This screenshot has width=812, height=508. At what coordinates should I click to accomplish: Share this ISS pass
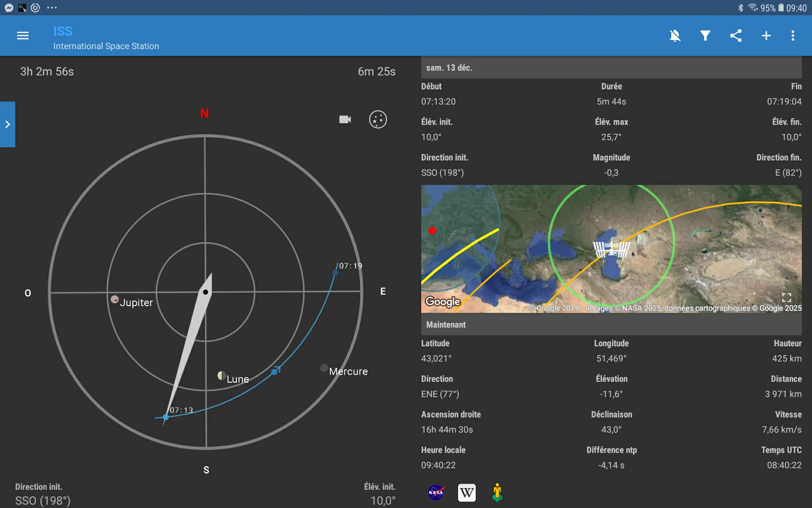(x=736, y=36)
